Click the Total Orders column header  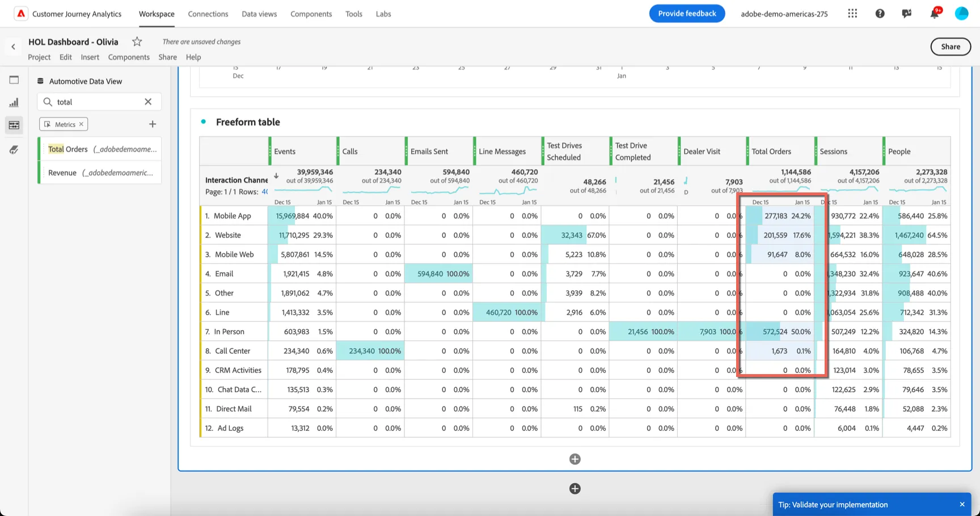[780, 151]
